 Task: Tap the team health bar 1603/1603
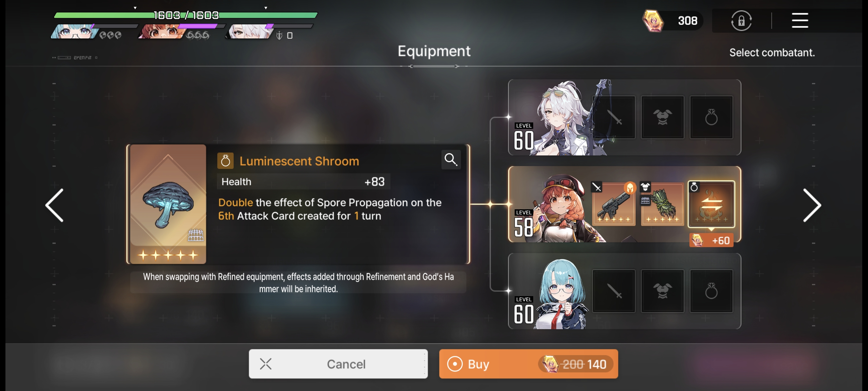click(186, 15)
